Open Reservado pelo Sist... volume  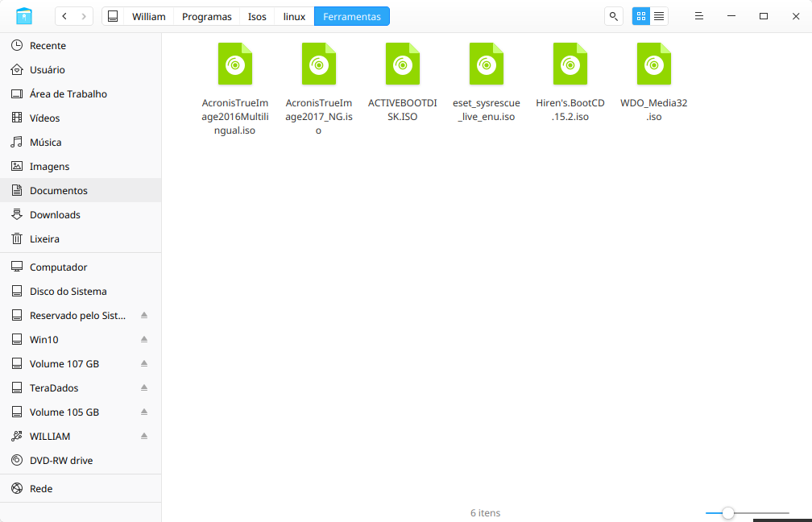pos(81,316)
